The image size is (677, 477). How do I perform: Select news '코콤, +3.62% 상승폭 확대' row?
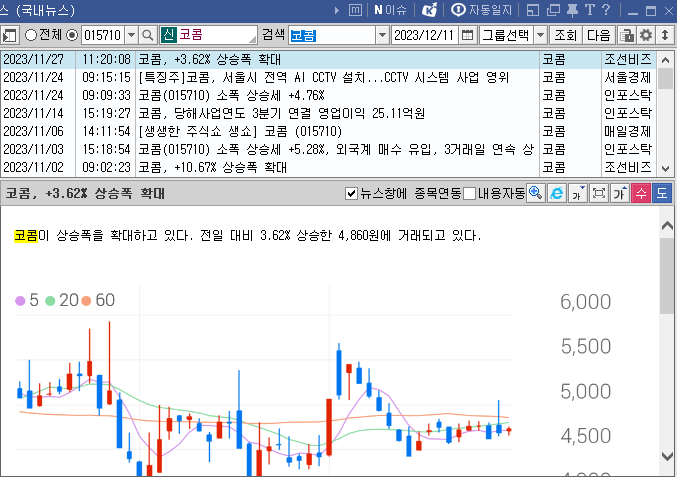(x=328, y=60)
